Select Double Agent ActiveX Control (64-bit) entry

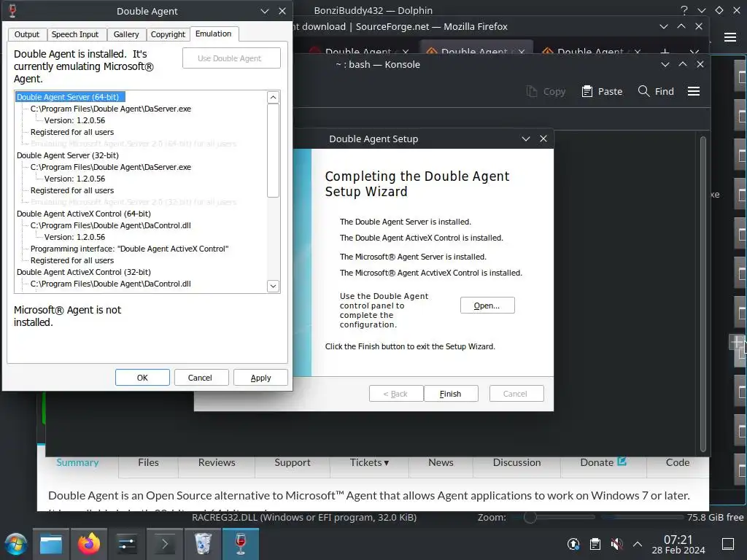[83, 214]
